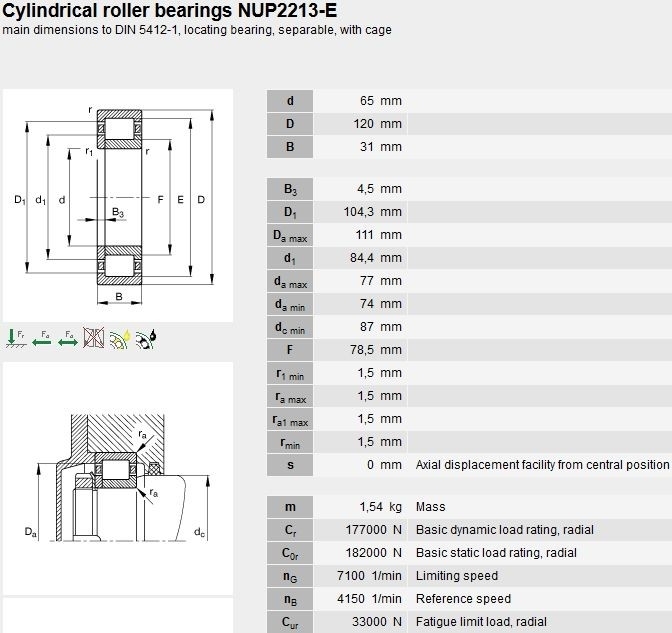Click the oil lubrication icon

pos(120,339)
